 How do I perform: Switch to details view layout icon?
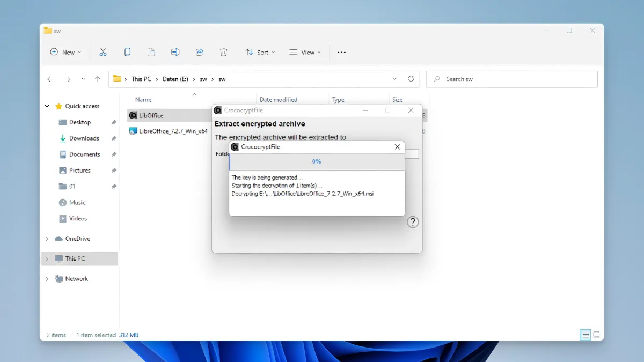pos(585,335)
